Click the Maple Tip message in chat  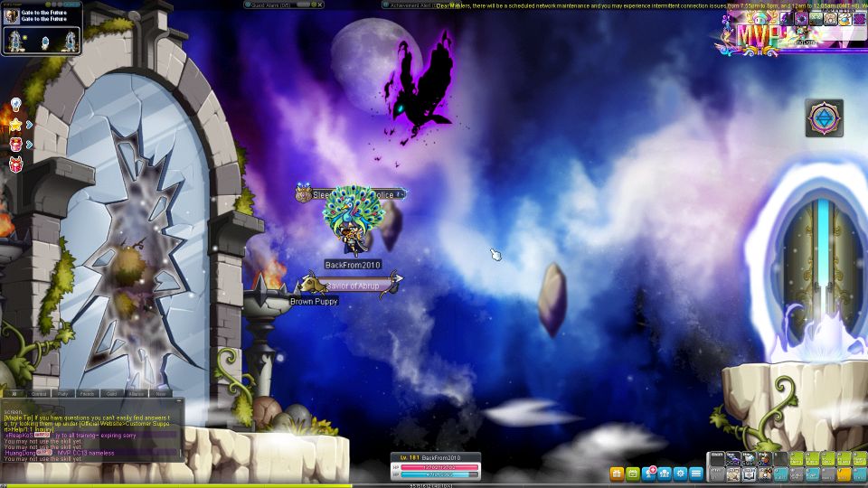point(88,423)
